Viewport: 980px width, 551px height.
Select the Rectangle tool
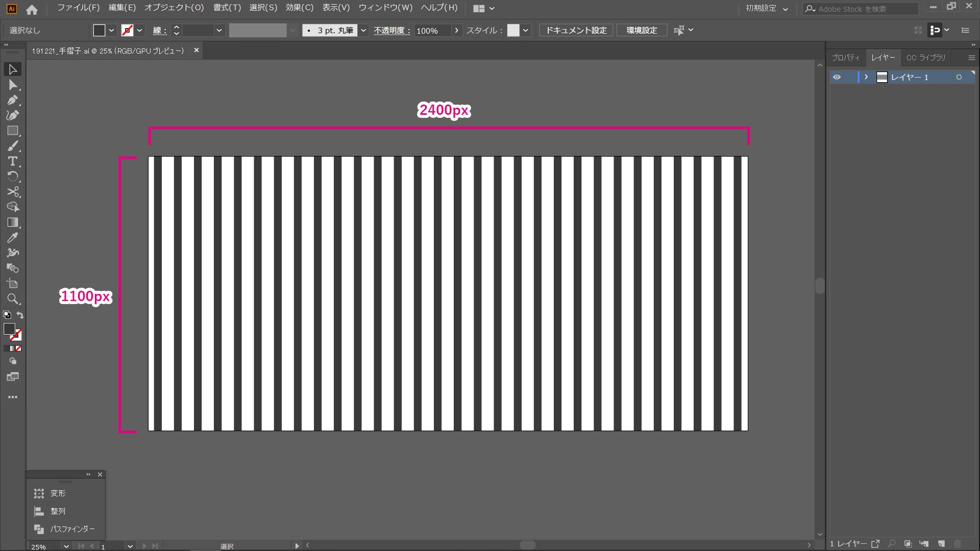coord(13,131)
